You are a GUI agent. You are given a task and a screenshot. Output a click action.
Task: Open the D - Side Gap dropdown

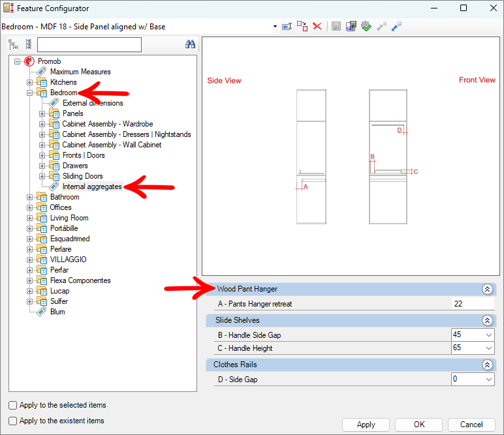pos(488,379)
